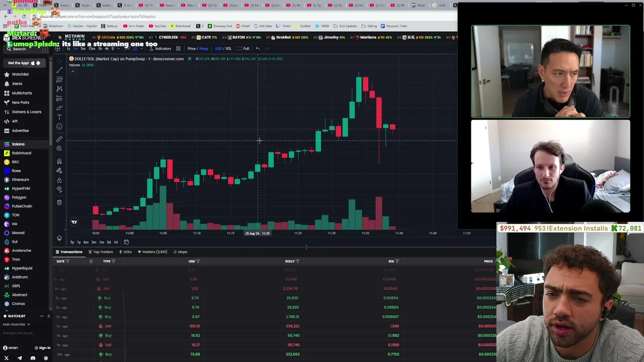The height and width of the screenshot is (362, 644).
Task: Set the 4h chart interval
Action: tap(106, 49)
